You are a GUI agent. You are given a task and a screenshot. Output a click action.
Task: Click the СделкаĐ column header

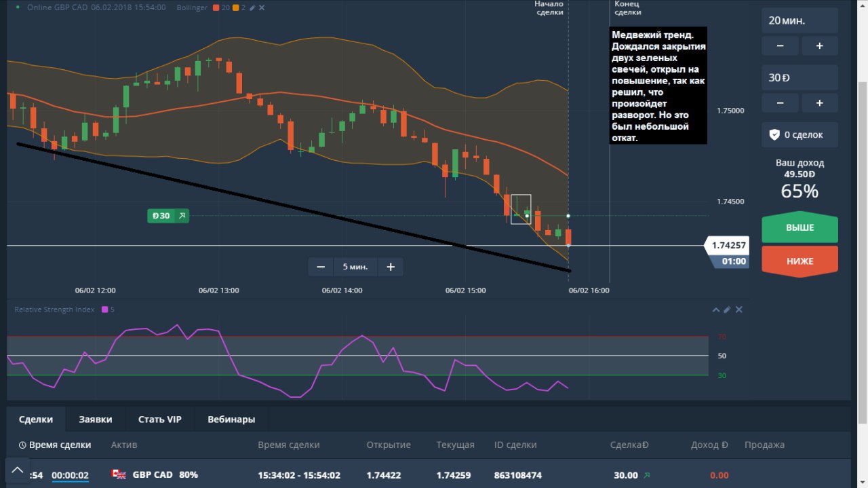[x=629, y=445]
